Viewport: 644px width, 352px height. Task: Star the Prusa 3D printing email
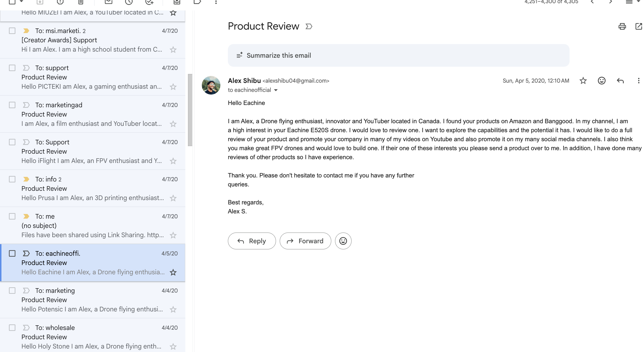point(173,198)
